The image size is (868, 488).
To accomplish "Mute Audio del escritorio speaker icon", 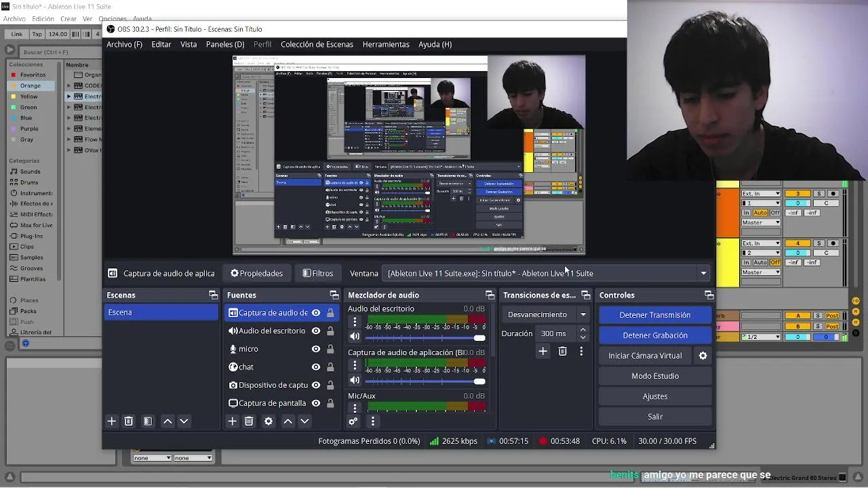I will point(355,336).
